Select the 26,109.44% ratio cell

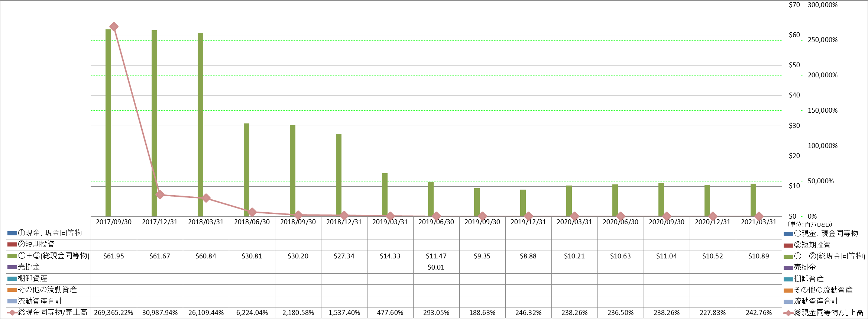click(206, 313)
